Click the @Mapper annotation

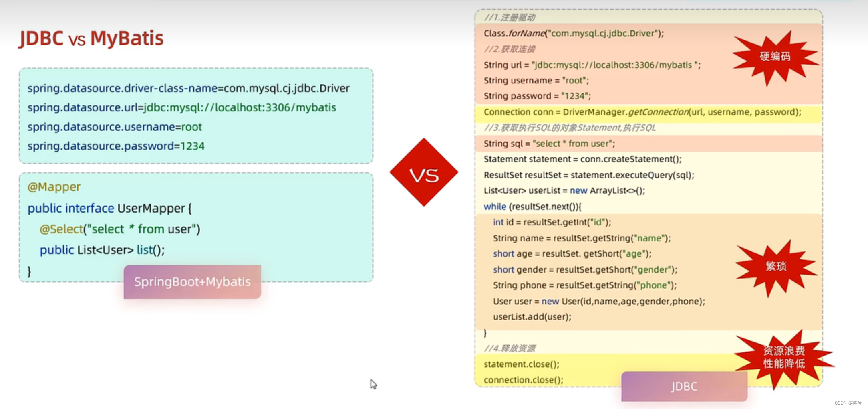(x=54, y=187)
